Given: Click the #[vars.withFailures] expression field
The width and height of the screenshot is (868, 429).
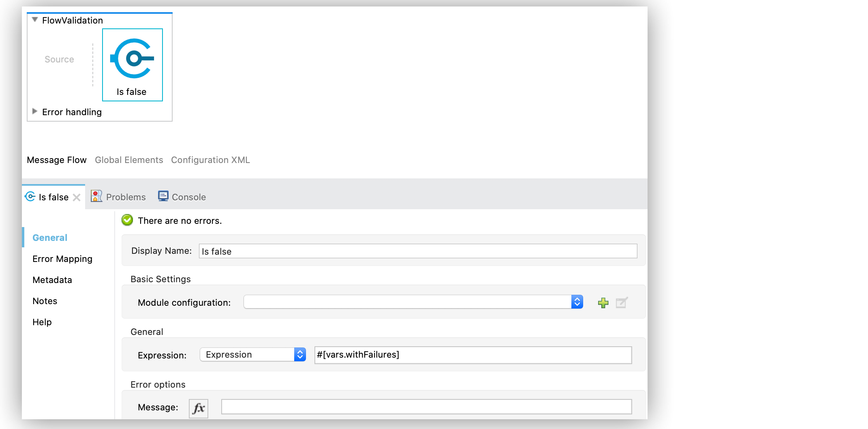Looking at the screenshot, I should coord(472,355).
